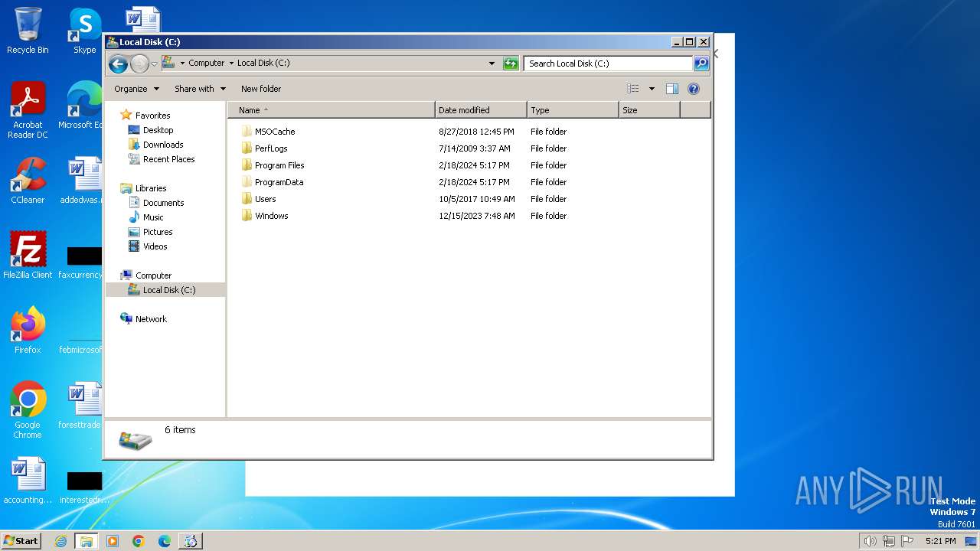Click the CCleaner desktop shortcut
980x551 pixels.
(28, 180)
